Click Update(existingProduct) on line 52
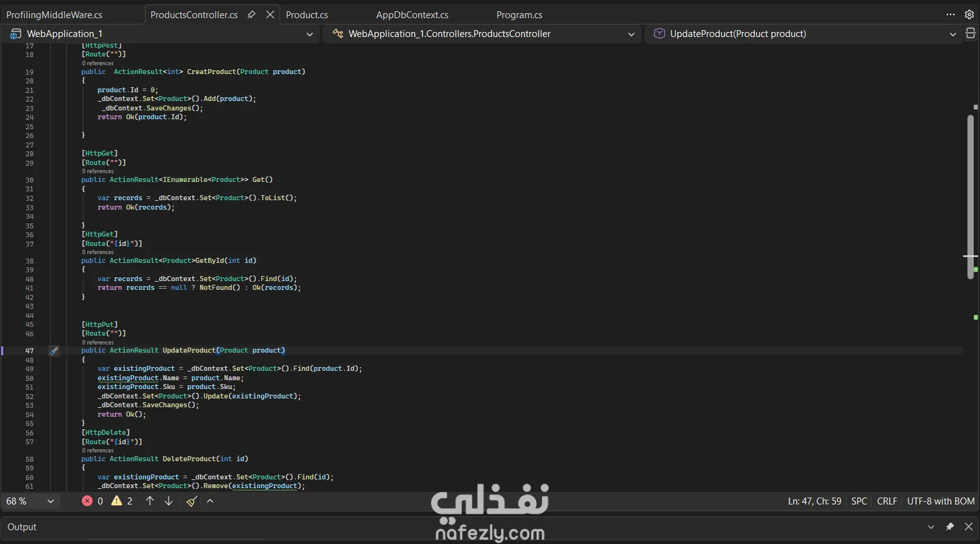Viewport: 980px width, 544px height. pyautogui.click(x=250, y=396)
